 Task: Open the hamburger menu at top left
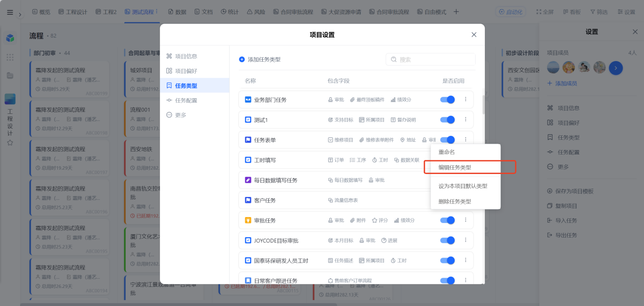[x=10, y=12]
